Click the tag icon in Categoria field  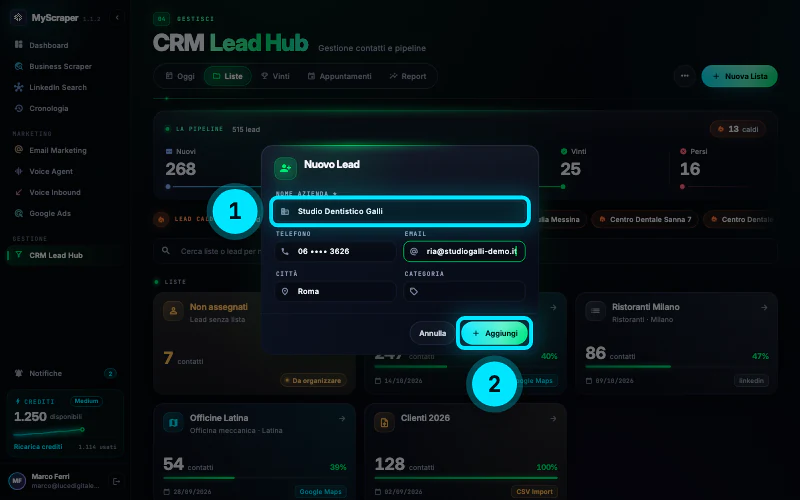[414, 291]
